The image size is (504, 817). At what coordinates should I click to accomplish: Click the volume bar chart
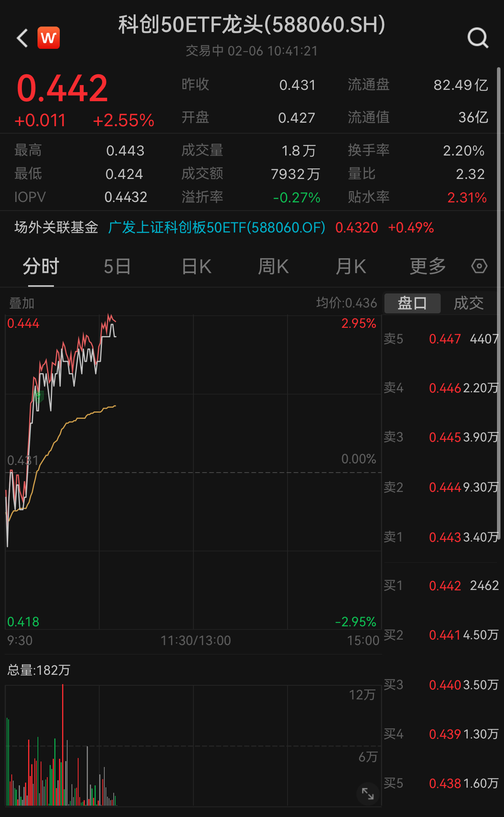[x=193, y=745]
